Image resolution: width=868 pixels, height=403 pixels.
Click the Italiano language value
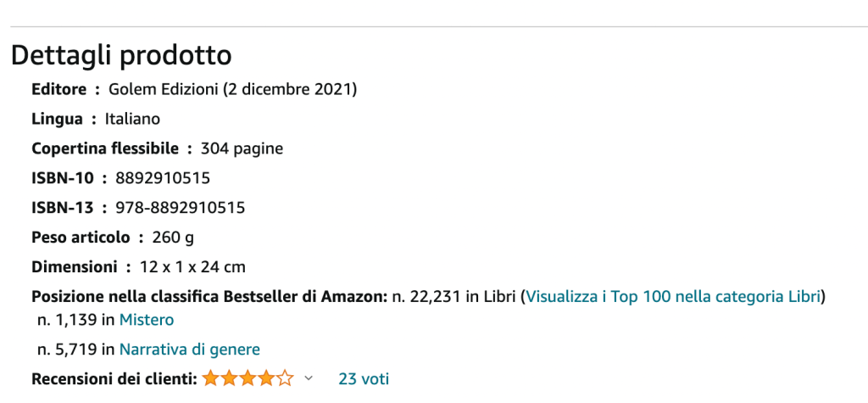132,119
